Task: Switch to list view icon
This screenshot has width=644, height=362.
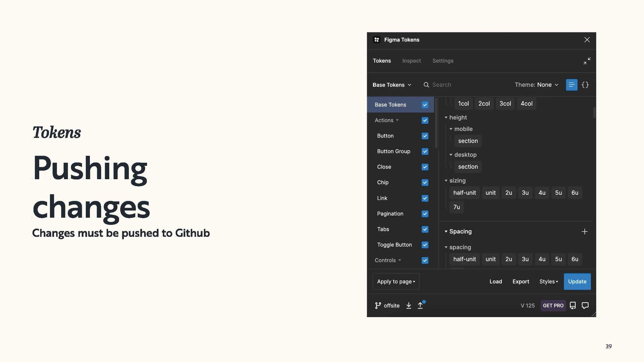Action: (571, 85)
